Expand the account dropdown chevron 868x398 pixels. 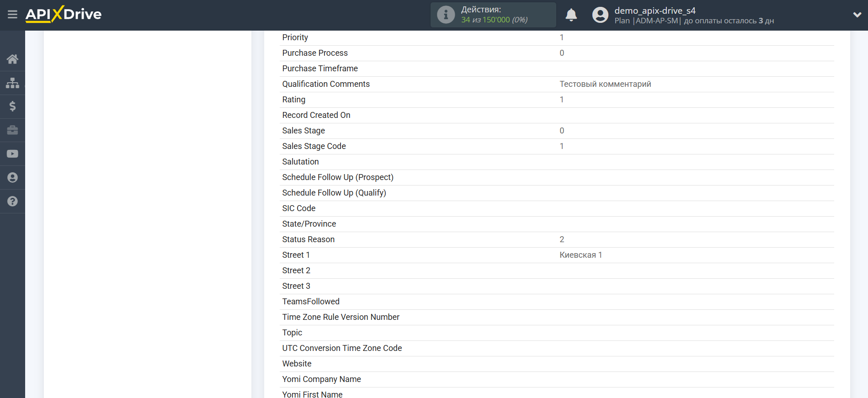coord(857,15)
